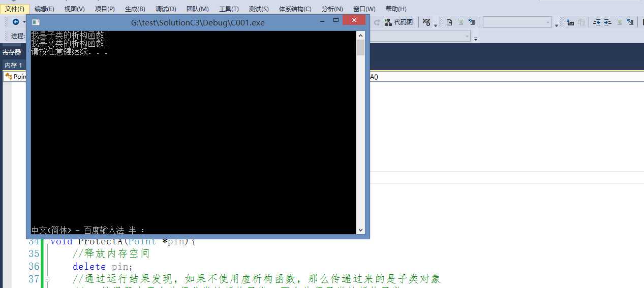Screen dimensions: 644x288
Task: Maximize the C001.exe console window
Action: 335,20
